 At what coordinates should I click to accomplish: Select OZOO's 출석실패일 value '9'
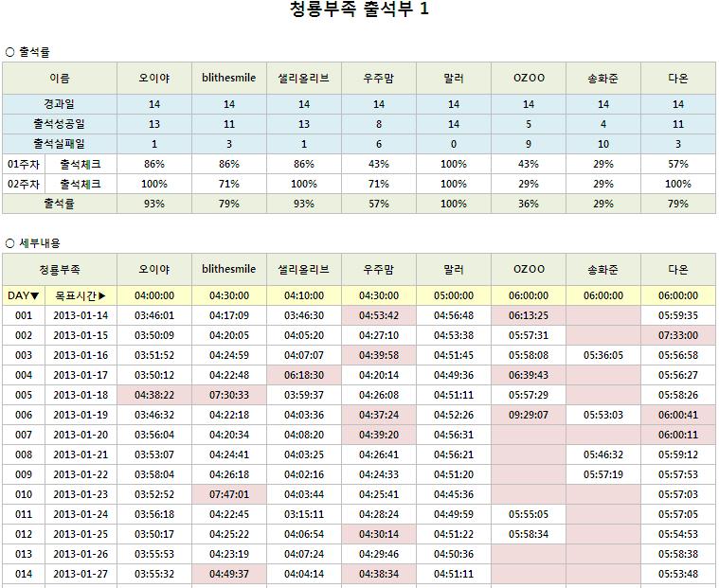529,144
